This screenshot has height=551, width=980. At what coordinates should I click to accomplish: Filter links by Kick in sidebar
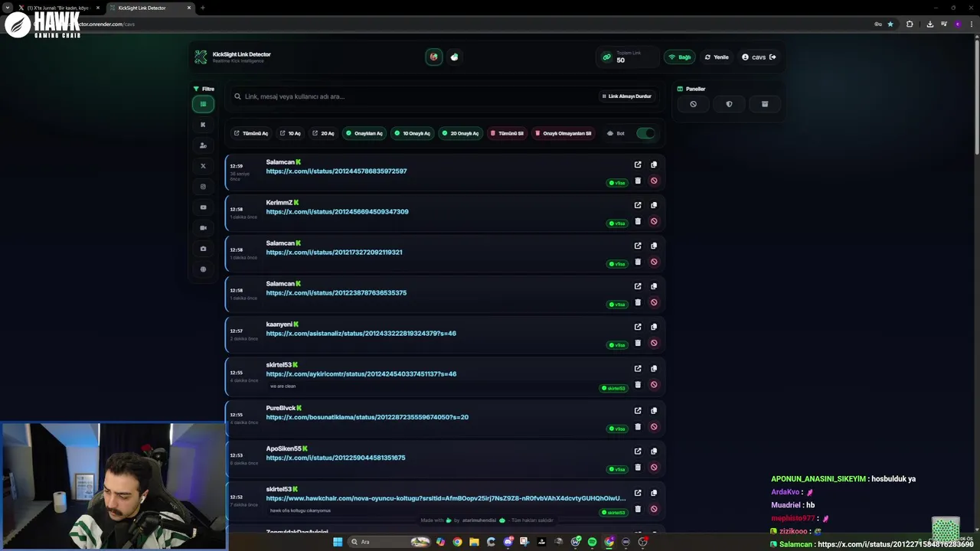(x=203, y=125)
